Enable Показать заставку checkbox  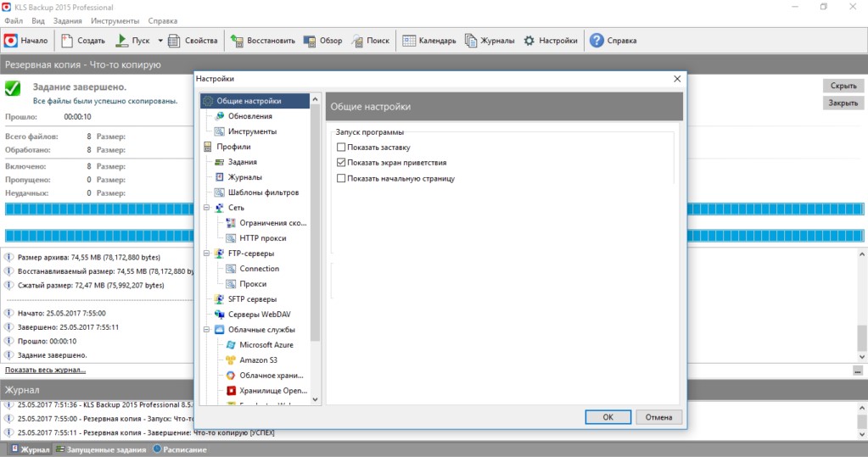coord(341,148)
